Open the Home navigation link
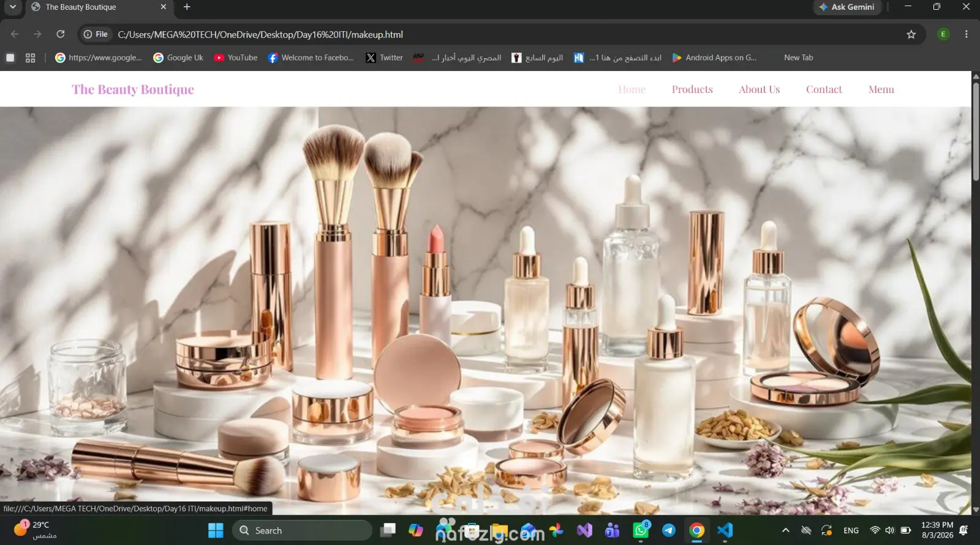This screenshot has width=980, height=545. (x=631, y=89)
